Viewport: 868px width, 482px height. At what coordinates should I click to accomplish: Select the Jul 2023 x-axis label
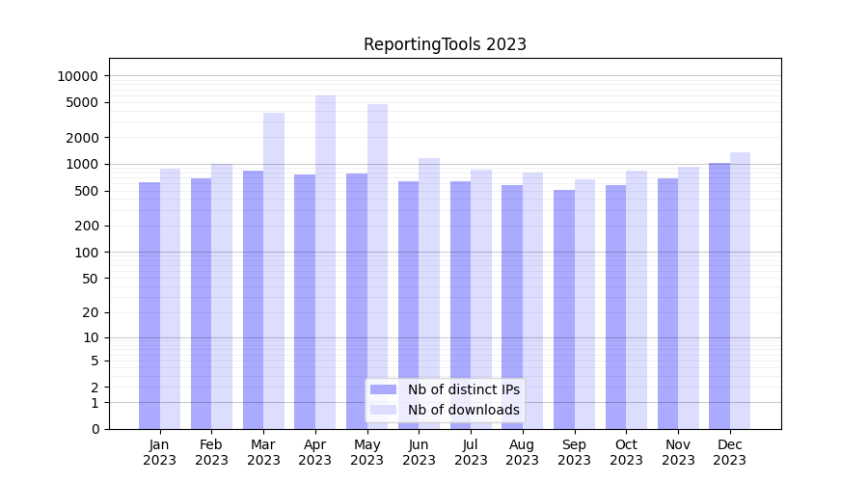[x=471, y=452]
